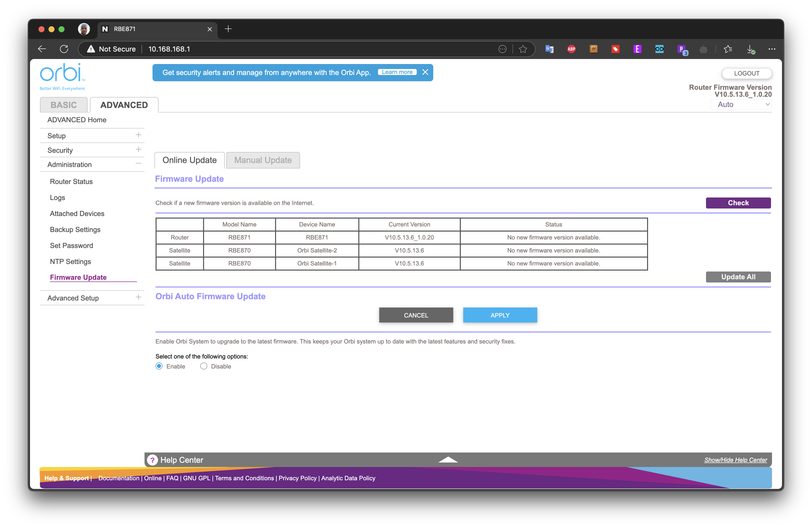This screenshot has width=812, height=528.
Task: Click the Show/Hide Help Center link
Action: (x=735, y=460)
